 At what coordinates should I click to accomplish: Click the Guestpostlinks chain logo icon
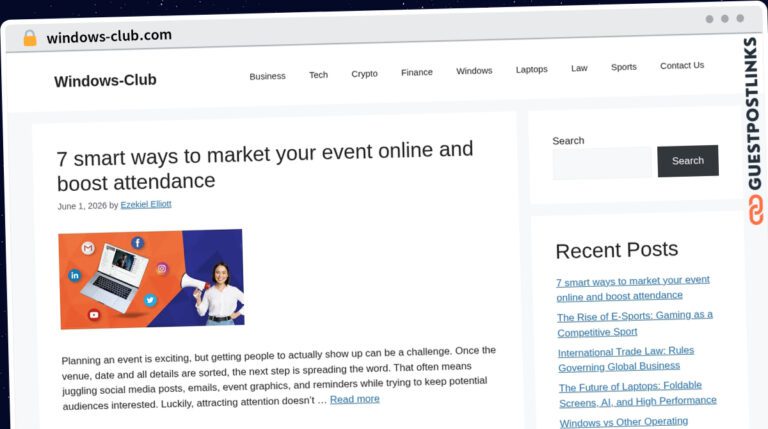tap(756, 210)
